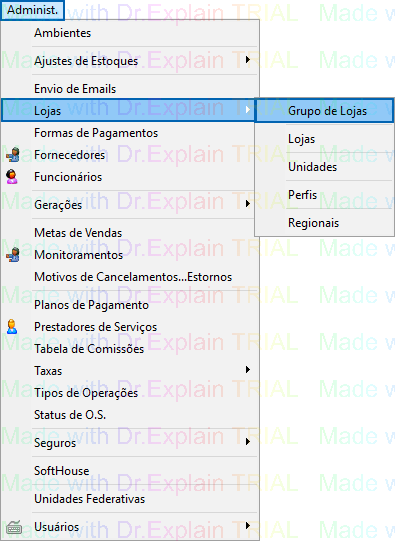Click the Prestadores de Serviços icon
This screenshot has height=541, width=395.
12,327
